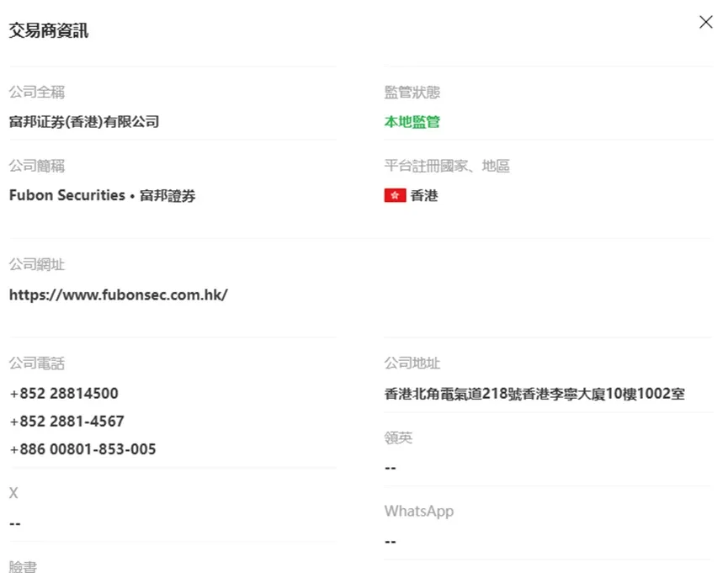
Task: Click the 監管狀態 field label
Action: point(412,92)
